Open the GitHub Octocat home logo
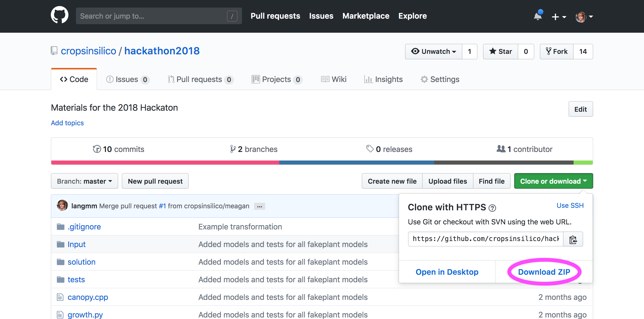Viewport: 644px width, 319px height. (x=60, y=15)
